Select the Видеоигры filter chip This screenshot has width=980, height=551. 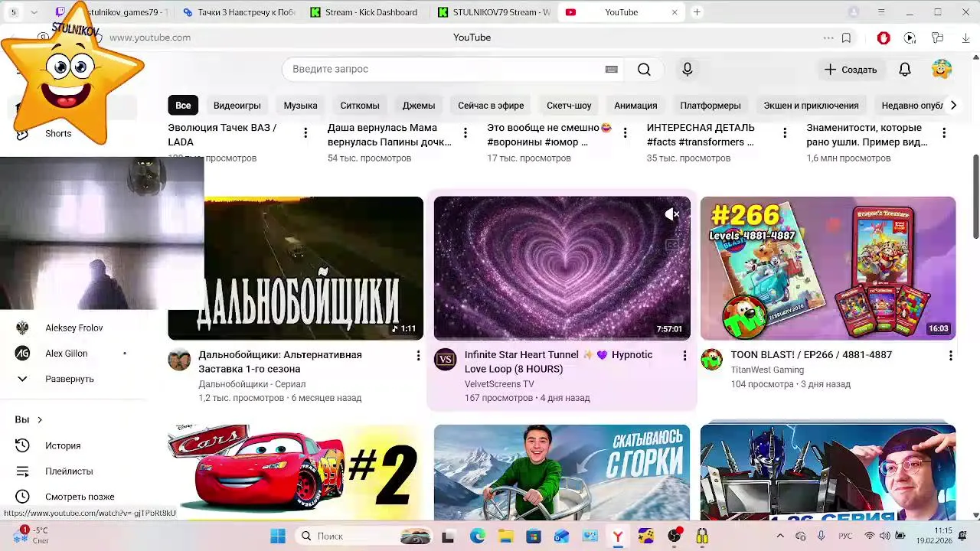point(237,106)
